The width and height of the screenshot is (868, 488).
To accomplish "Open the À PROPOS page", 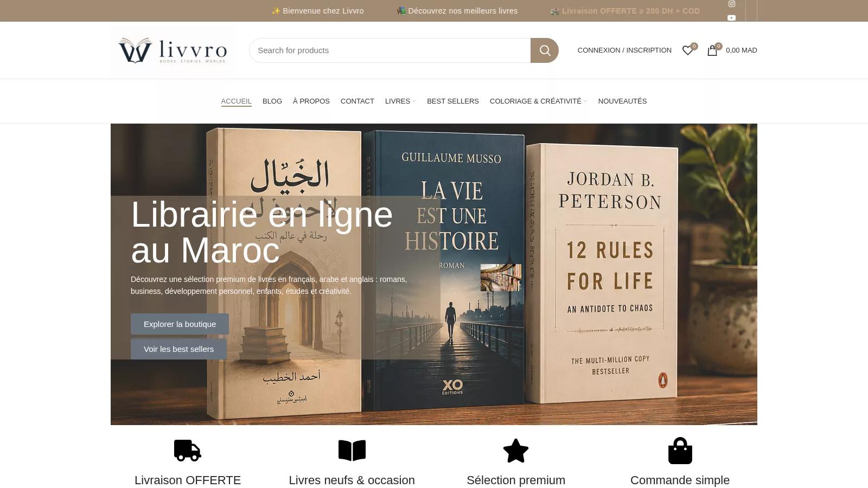I will click(x=311, y=101).
